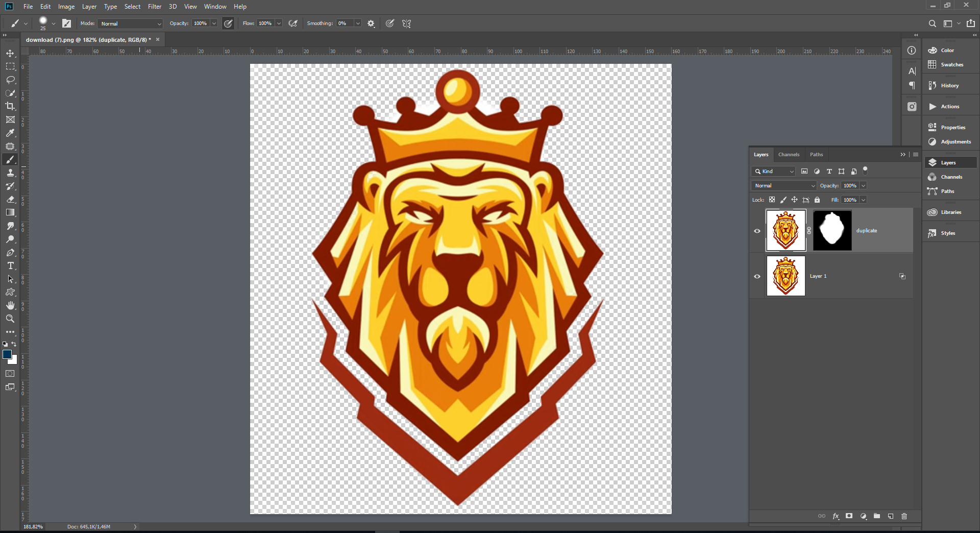
Task: Open the brush Mode dropdown
Action: (131, 23)
